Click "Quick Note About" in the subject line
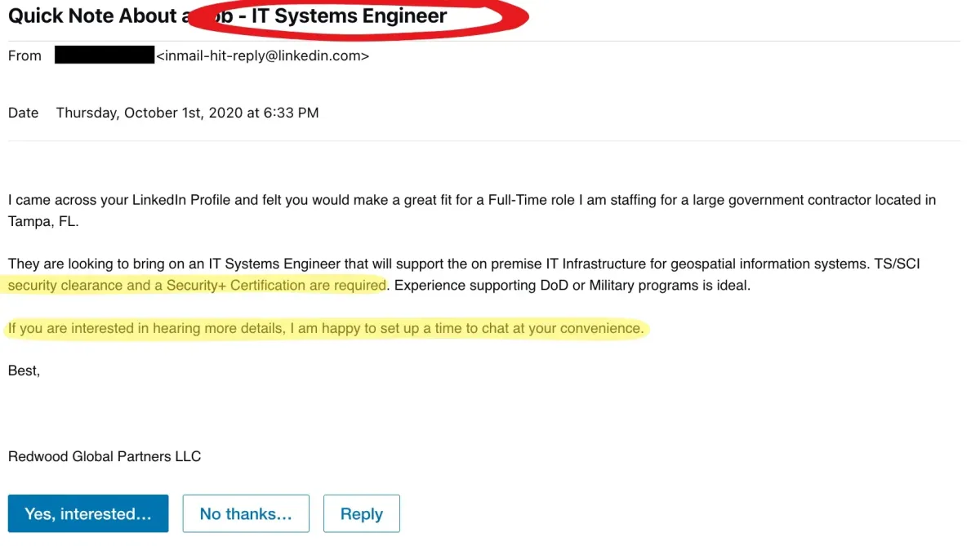980x546 pixels. tap(93, 16)
